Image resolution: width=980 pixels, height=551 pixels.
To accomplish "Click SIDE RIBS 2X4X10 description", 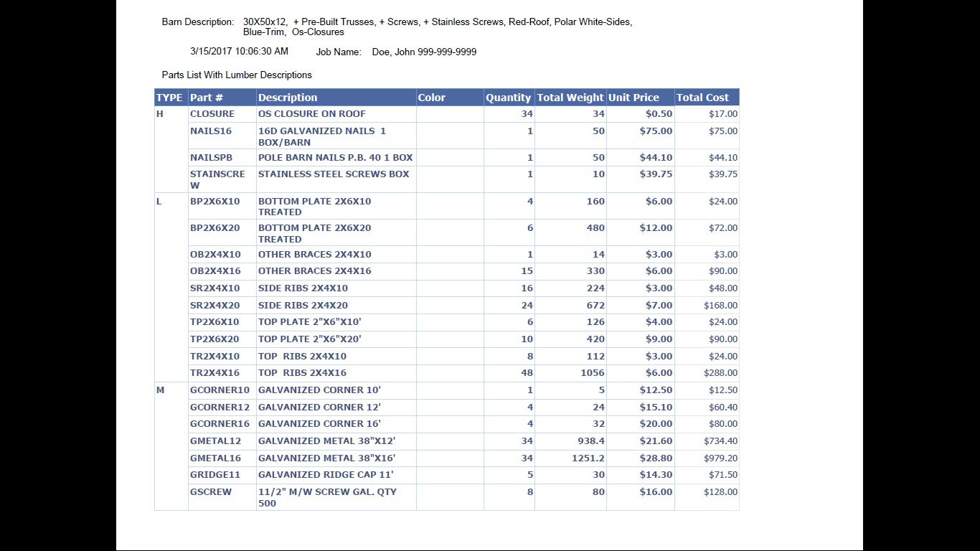I will (303, 288).
